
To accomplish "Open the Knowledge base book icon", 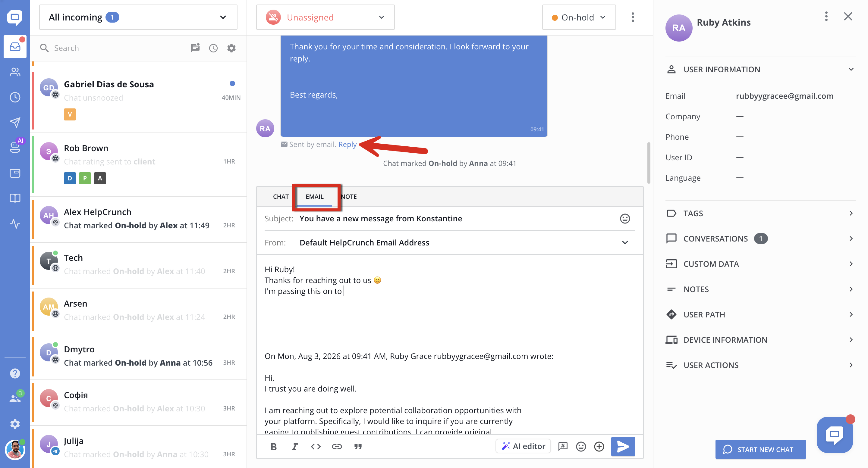I will tap(15, 198).
